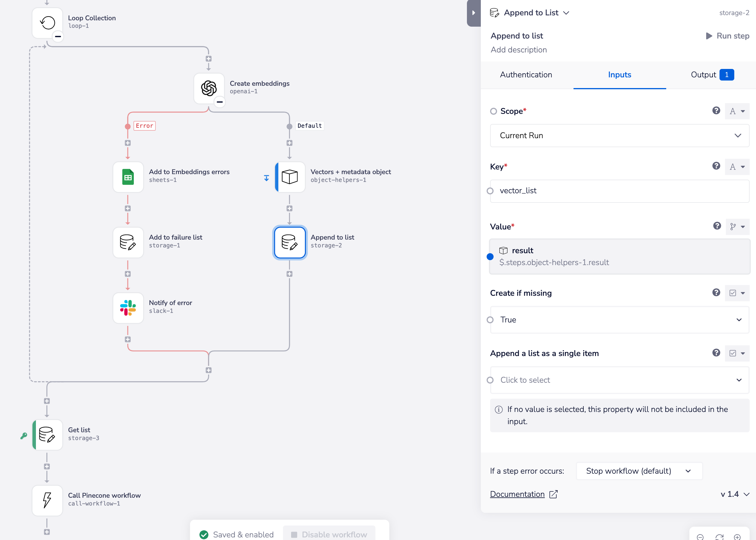Select the Notify of error Slack node
Screen dimensions: 756x540
tap(128, 308)
